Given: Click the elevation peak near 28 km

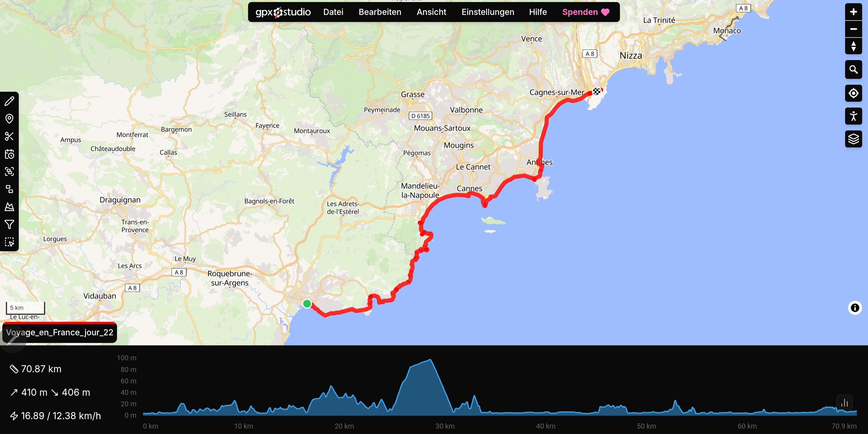Looking at the screenshot, I should pyautogui.click(x=430, y=360).
